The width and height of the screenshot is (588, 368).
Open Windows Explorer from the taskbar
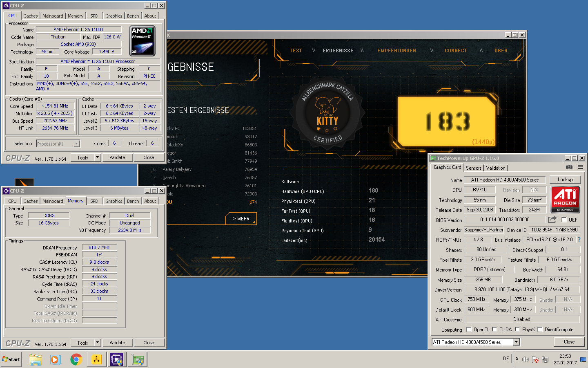(36, 360)
